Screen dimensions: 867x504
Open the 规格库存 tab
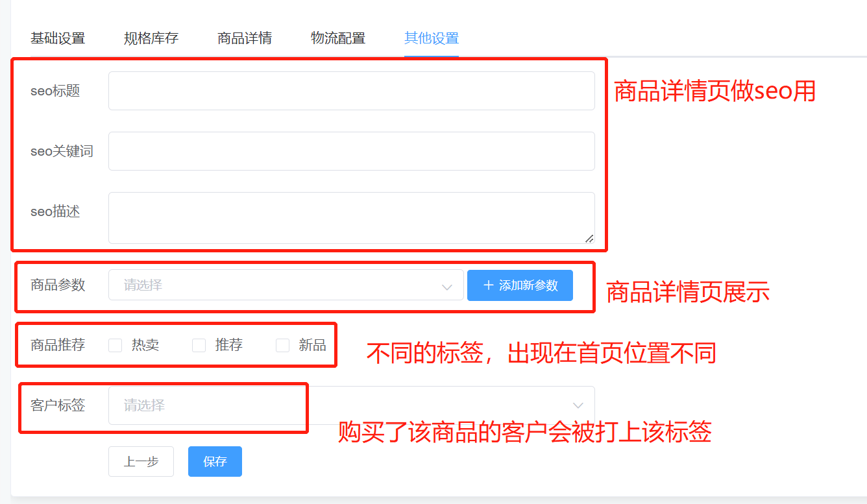151,38
